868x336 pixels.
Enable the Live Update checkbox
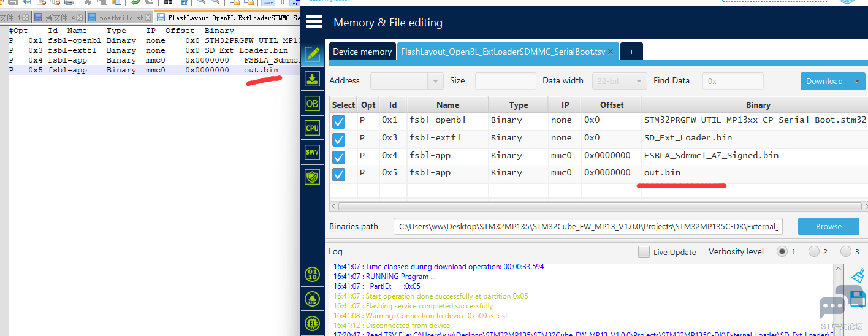pos(644,251)
